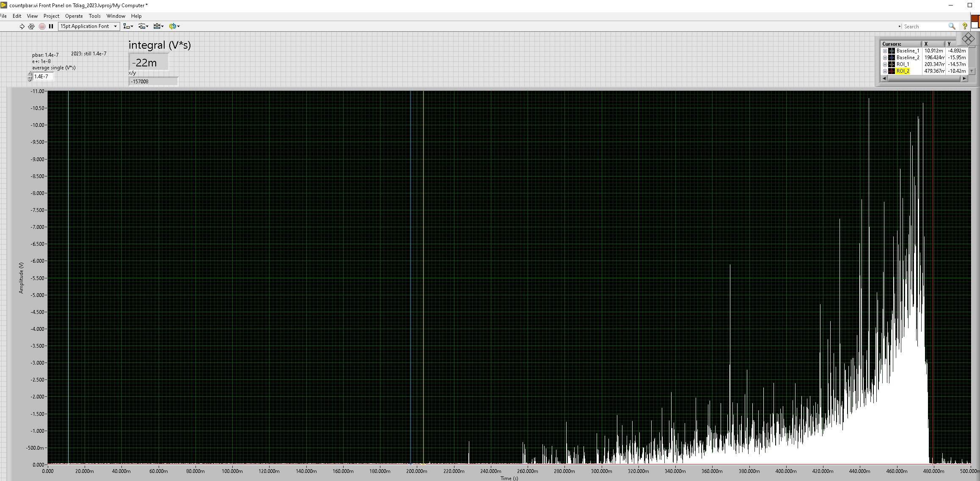Image resolution: width=980 pixels, height=481 pixels.
Task: Expand the Baseline_2 cursor entry
Action: (885, 58)
